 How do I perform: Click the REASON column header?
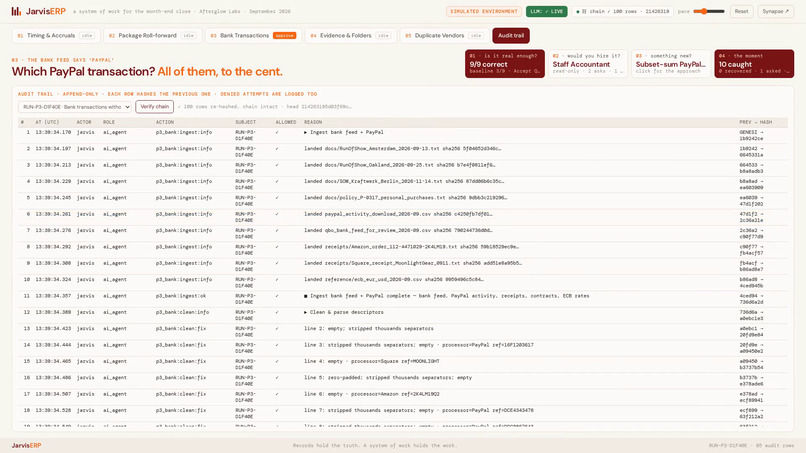tap(313, 122)
